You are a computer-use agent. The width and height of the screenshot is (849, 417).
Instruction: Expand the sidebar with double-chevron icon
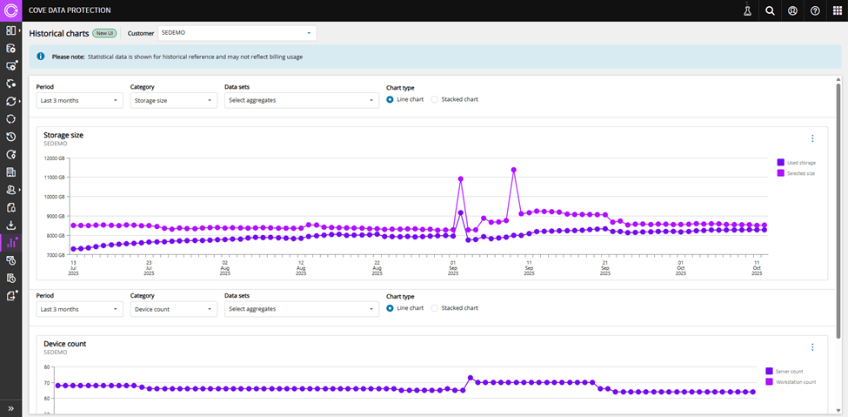pyautogui.click(x=11, y=408)
